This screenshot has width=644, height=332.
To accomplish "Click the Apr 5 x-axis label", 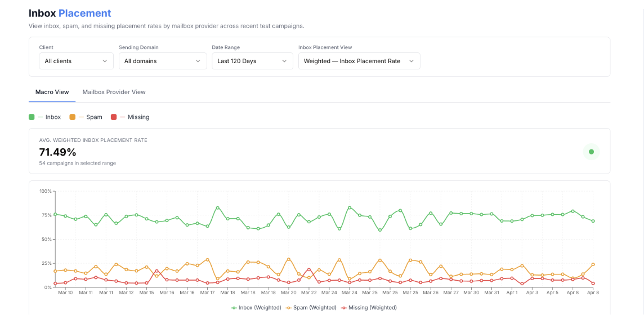I will [552, 293].
